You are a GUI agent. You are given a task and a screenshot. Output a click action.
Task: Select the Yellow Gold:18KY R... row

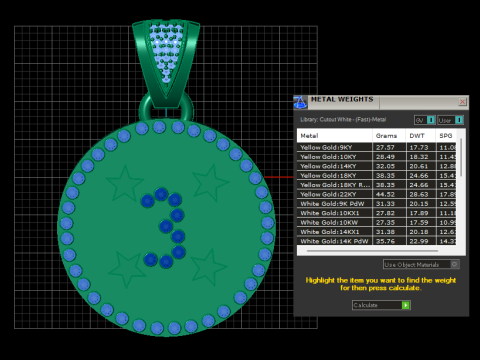click(x=376, y=185)
